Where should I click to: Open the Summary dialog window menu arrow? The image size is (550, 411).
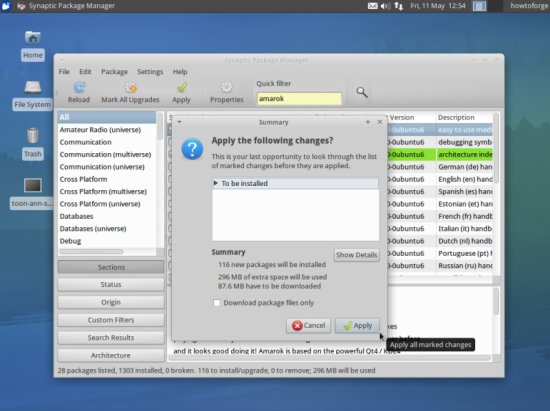[x=179, y=122]
